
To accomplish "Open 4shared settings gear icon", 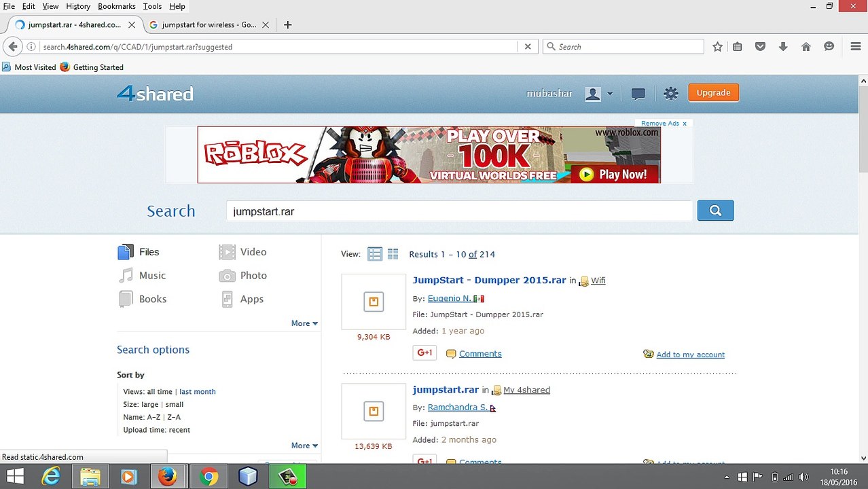I will (x=670, y=94).
